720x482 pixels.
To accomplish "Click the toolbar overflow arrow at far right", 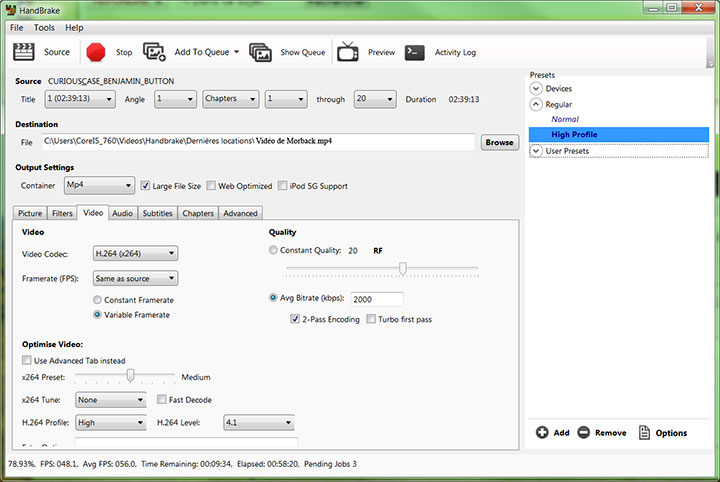I will 710,64.
